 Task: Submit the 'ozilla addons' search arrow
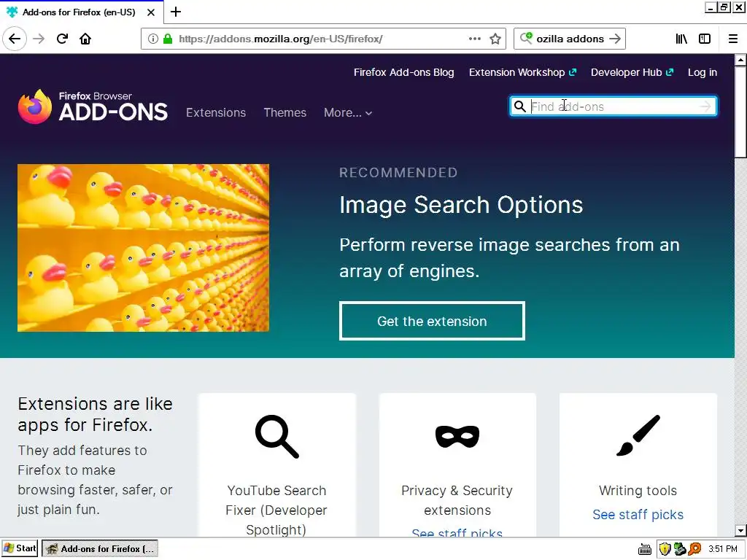[615, 39]
